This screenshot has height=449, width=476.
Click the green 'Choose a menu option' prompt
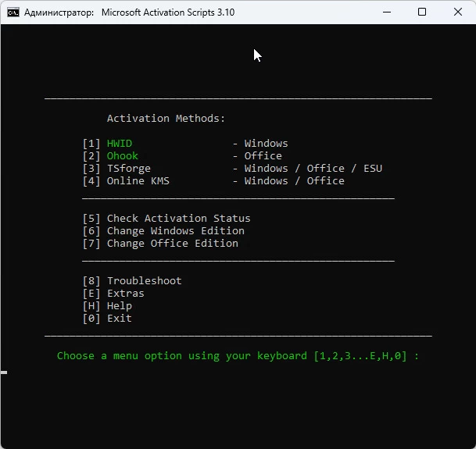(x=238, y=356)
